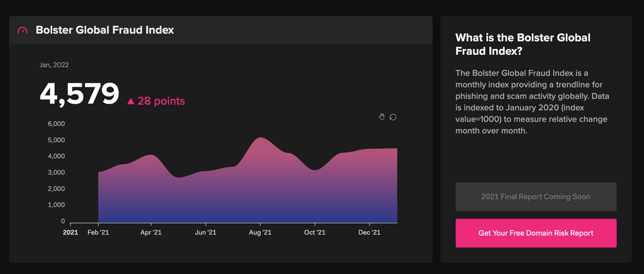Click the 6,000 y-axis label
This screenshot has width=644, height=274.
57,124
